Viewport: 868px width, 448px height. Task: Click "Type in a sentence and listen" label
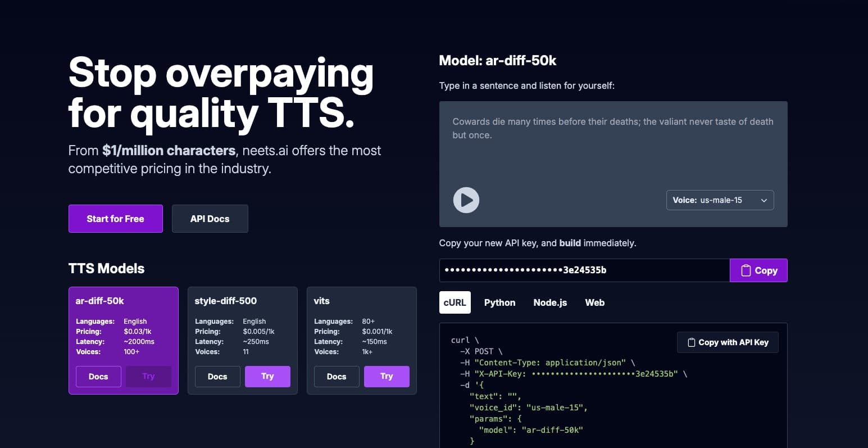[x=527, y=86]
